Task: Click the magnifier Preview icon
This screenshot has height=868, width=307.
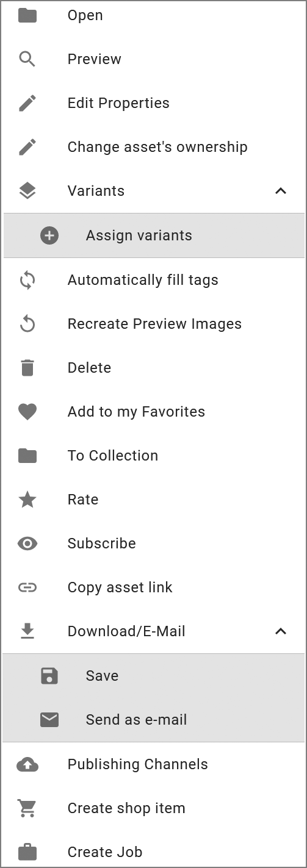Action: pos(27,59)
